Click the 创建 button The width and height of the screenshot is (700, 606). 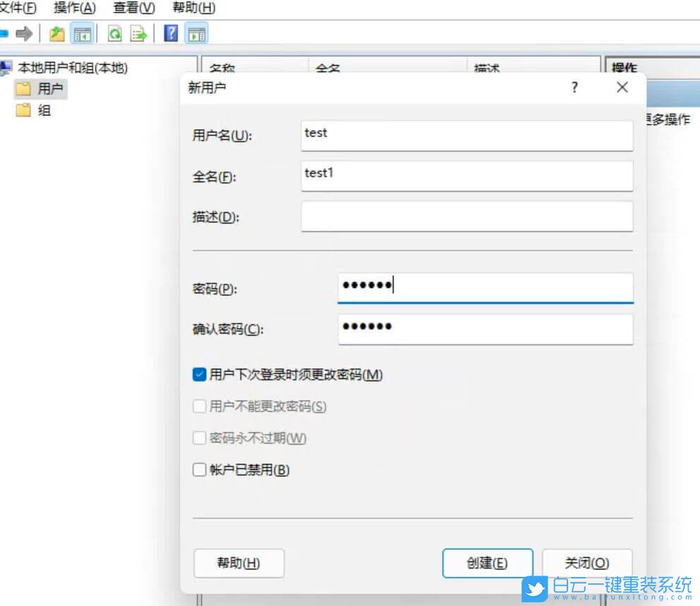(x=488, y=563)
